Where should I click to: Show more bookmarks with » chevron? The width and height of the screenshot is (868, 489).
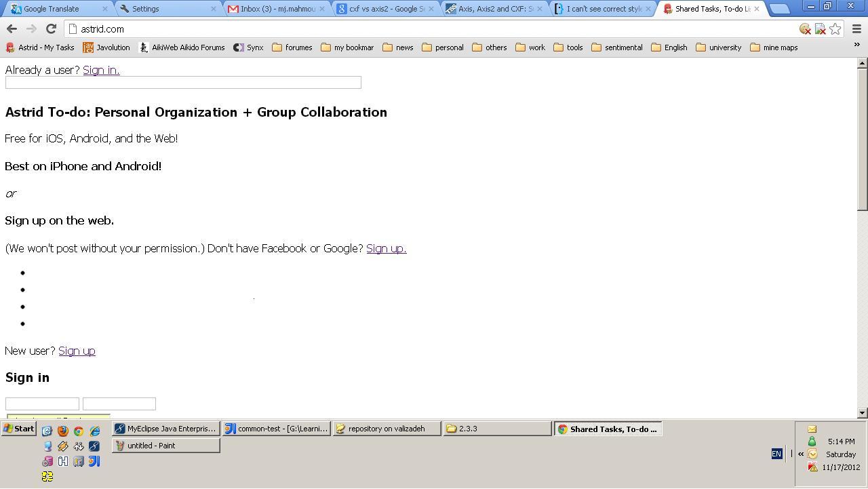856,45
